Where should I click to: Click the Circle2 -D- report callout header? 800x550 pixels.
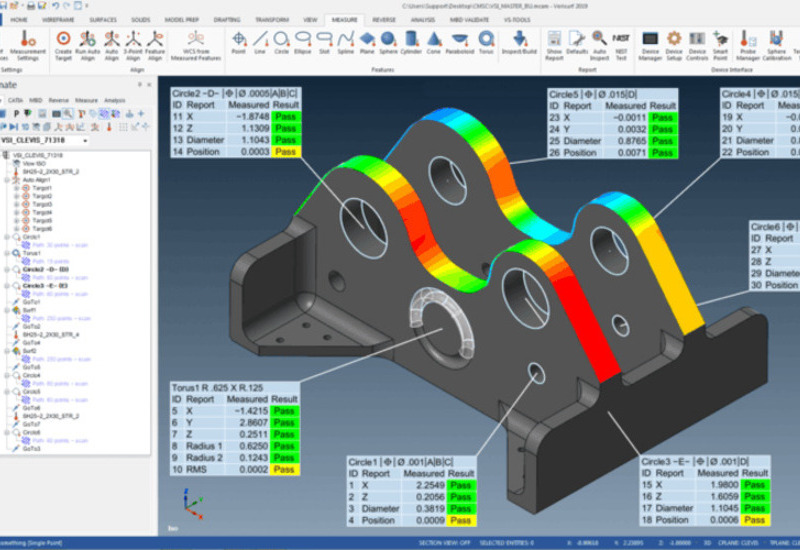[235, 93]
